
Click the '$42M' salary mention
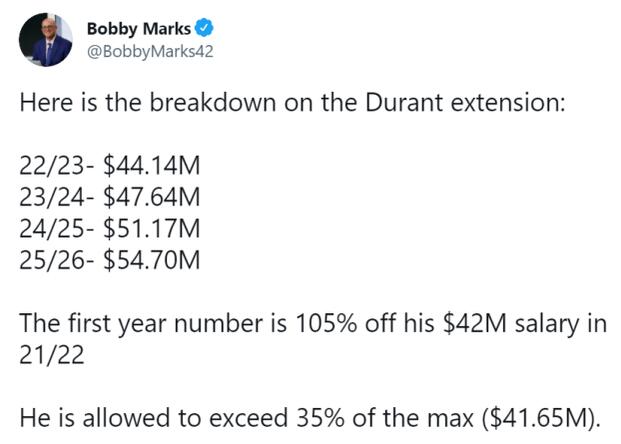point(474,323)
